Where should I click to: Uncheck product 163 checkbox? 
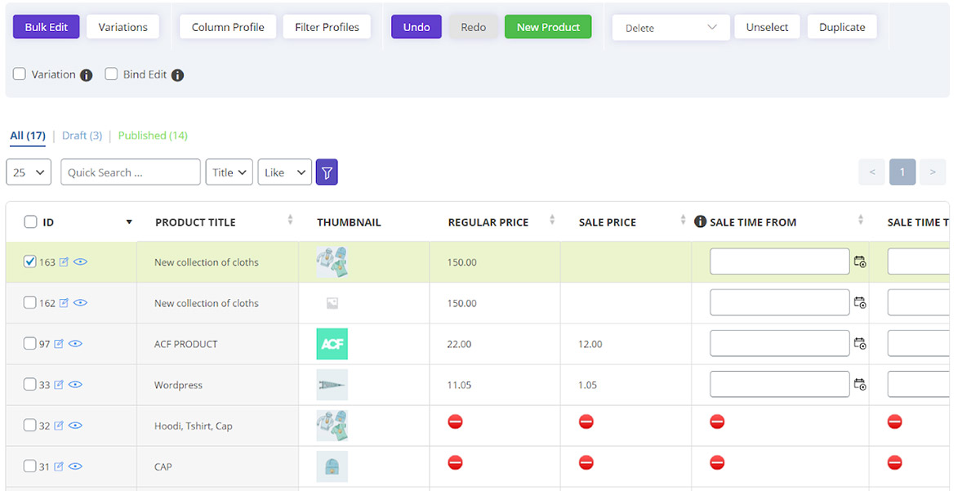pyautogui.click(x=30, y=261)
